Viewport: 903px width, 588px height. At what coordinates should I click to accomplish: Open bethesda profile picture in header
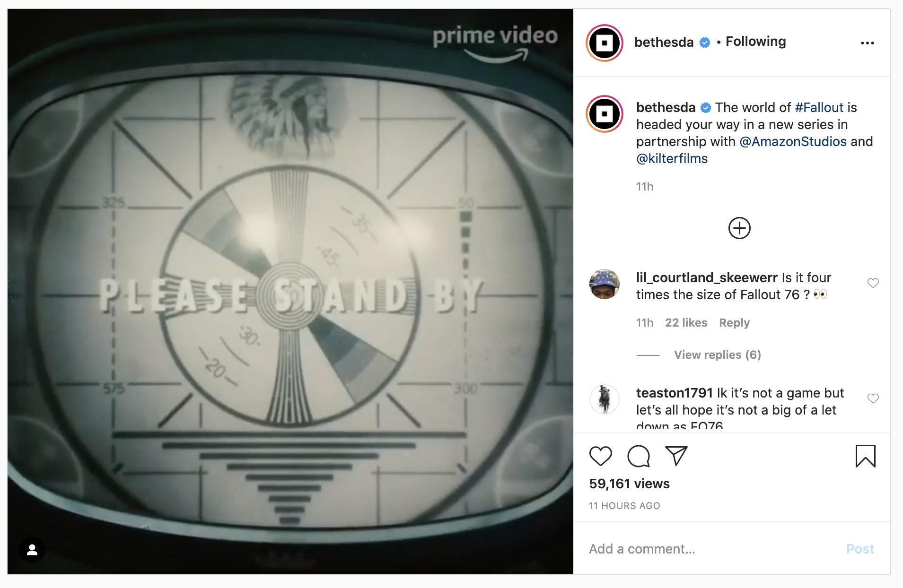coord(605,43)
